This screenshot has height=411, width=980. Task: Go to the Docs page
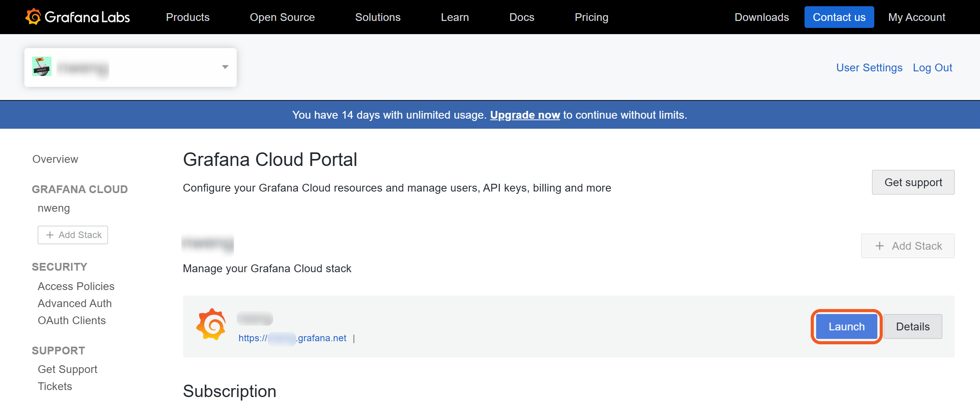(521, 17)
